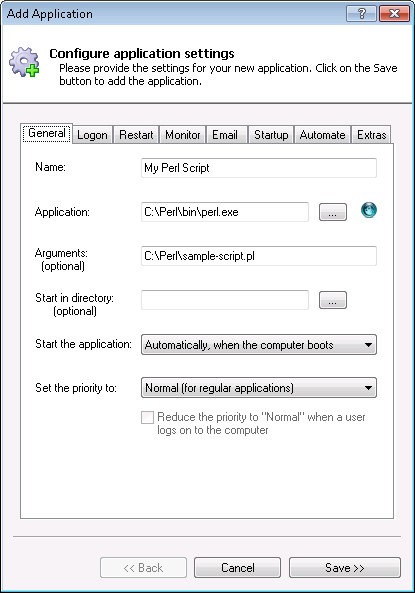Browse for application using ellipsis button

[333, 212]
